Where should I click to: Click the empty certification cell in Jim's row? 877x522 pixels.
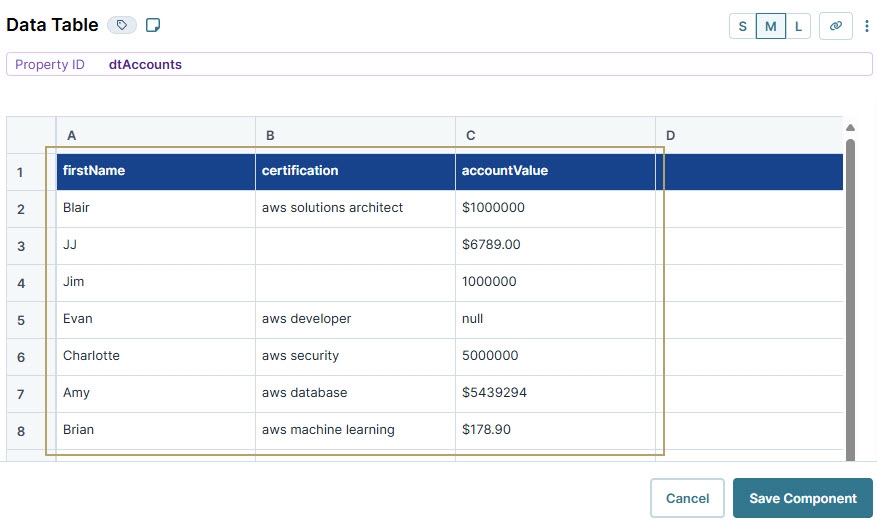click(355, 283)
